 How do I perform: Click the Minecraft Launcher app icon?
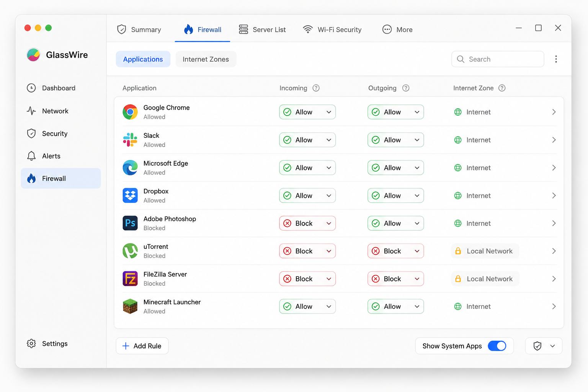(x=130, y=306)
